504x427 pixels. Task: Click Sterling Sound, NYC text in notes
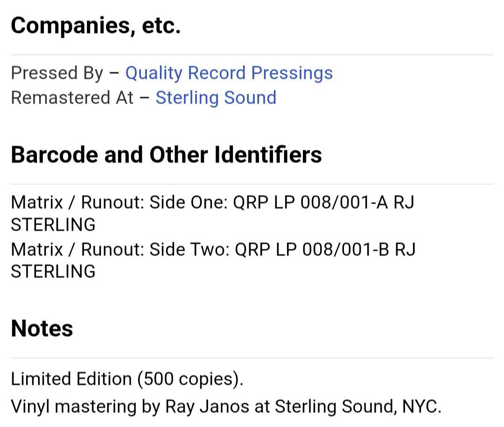coord(358,406)
